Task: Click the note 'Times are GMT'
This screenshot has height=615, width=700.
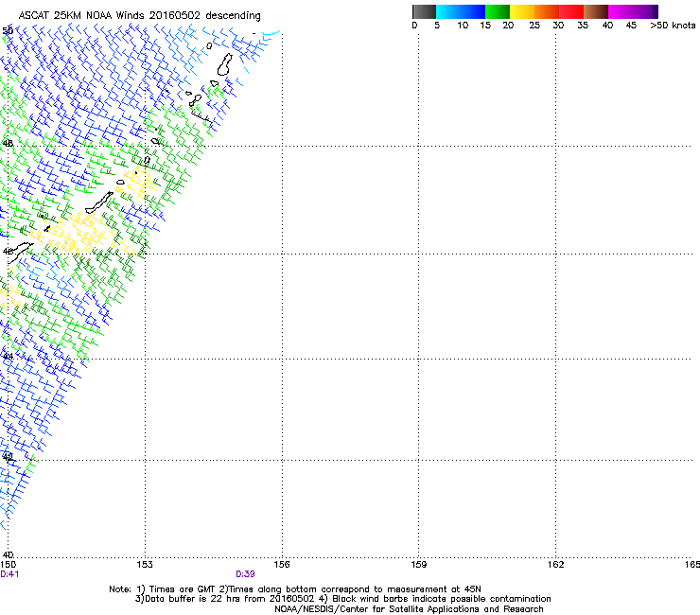Action: (x=183, y=589)
